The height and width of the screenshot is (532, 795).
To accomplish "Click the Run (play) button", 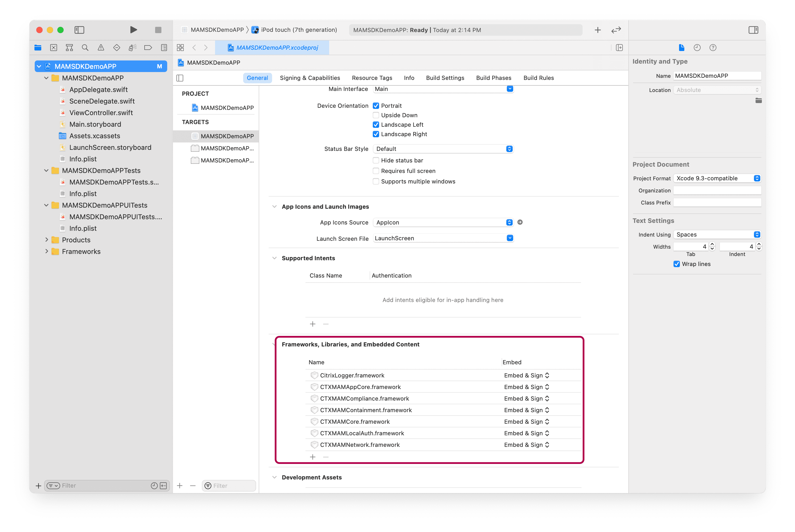I will (x=133, y=30).
